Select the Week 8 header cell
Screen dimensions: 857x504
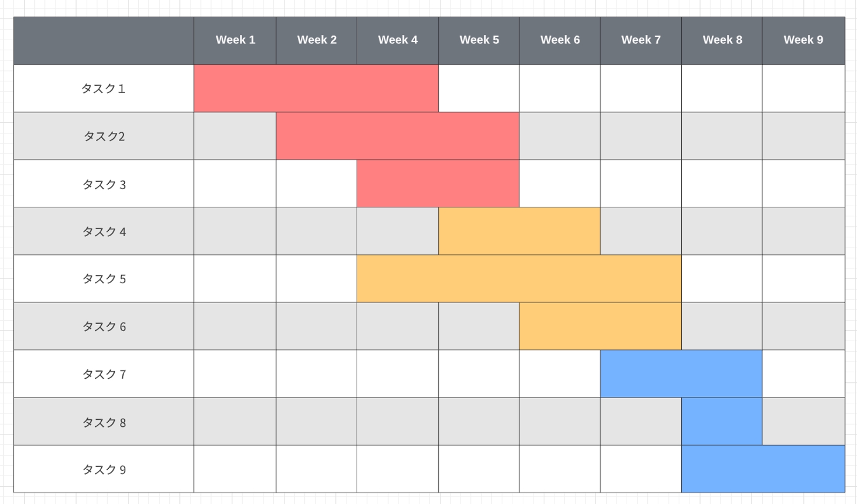(x=722, y=40)
